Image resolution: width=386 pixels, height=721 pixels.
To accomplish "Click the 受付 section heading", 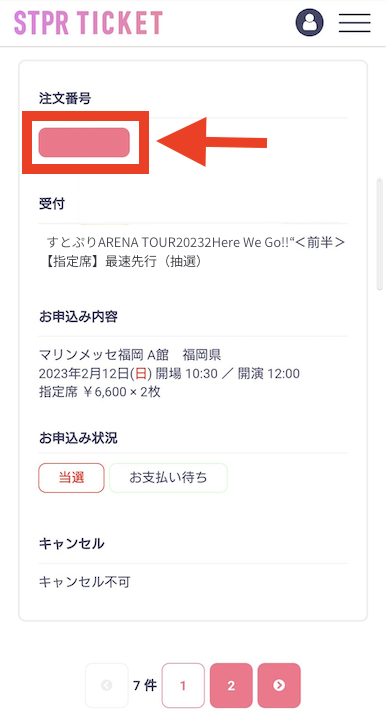I will [52, 204].
